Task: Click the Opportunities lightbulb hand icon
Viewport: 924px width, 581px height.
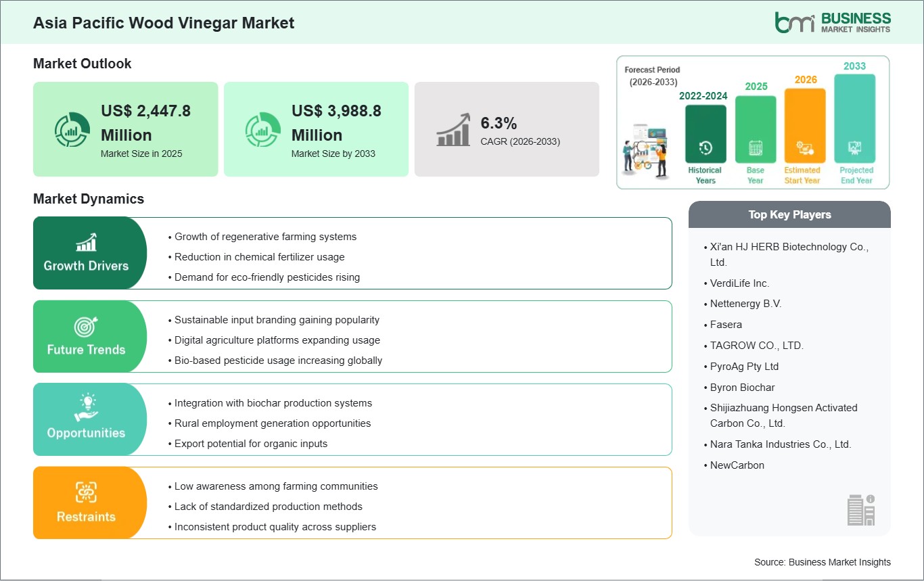Action: tap(86, 409)
